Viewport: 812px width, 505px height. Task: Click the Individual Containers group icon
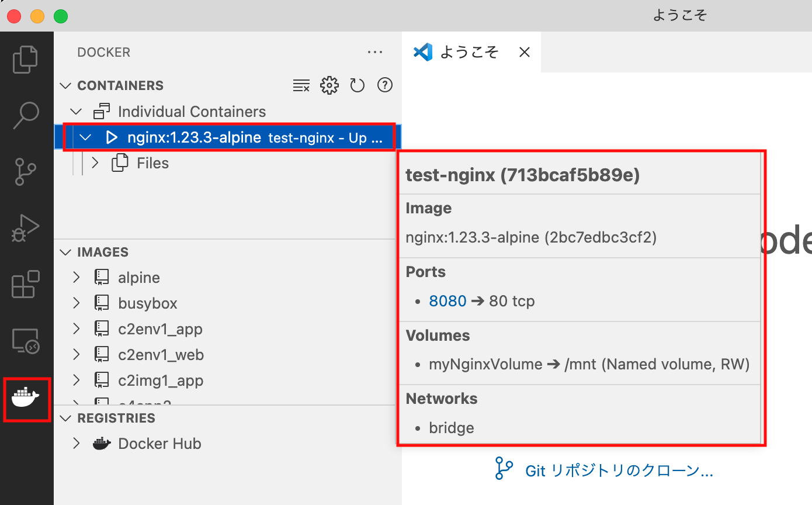click(102, 111)
